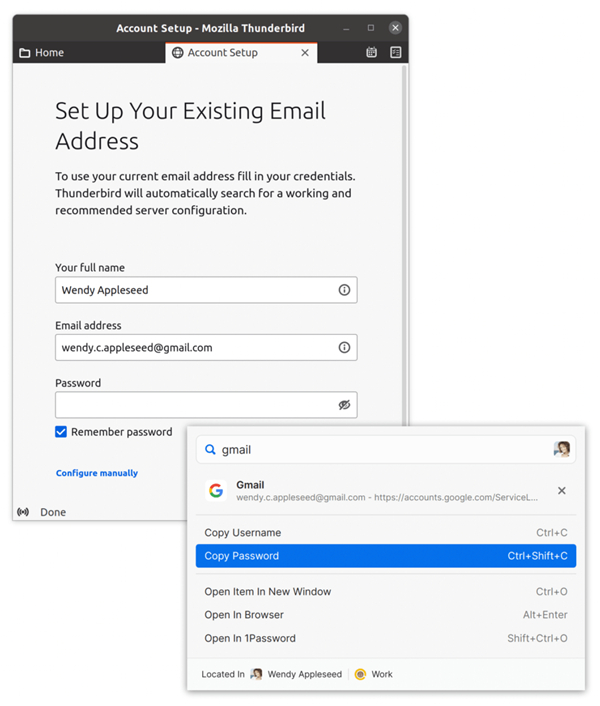Click the Wendy Appleseed account label in footer
This screenshot has width=600, height=706.
tap(305, 674)
